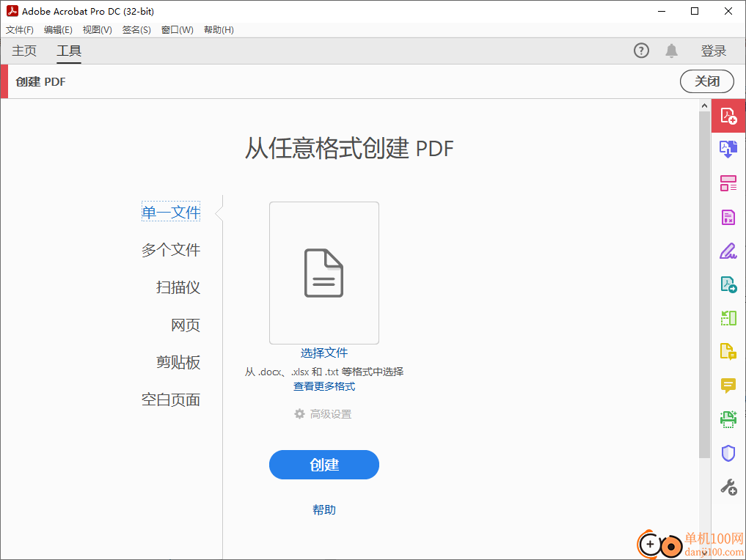The width and height of the screenshot is (746, 560).
Task: Open the Edit PDF tool icon
Action: 728,183
